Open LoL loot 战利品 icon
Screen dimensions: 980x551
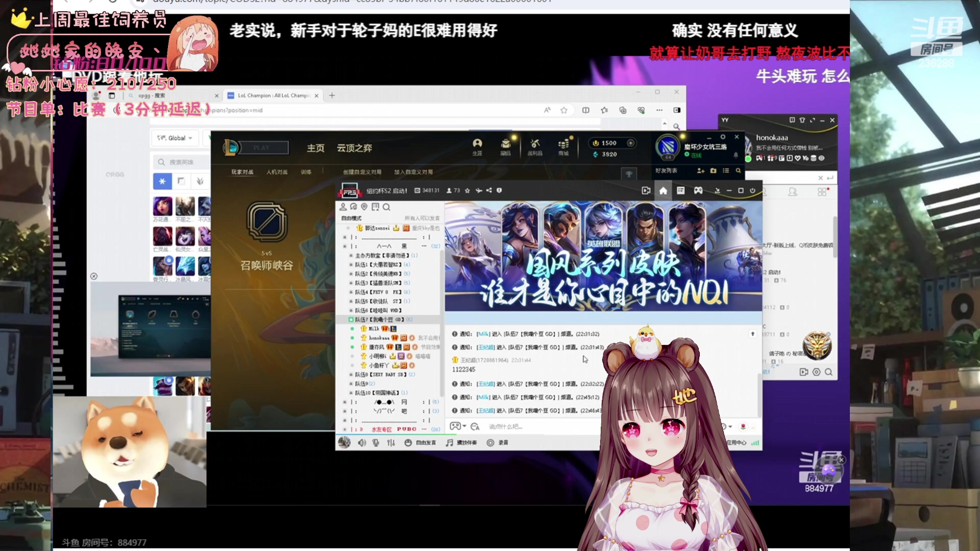tap(534, 146)
